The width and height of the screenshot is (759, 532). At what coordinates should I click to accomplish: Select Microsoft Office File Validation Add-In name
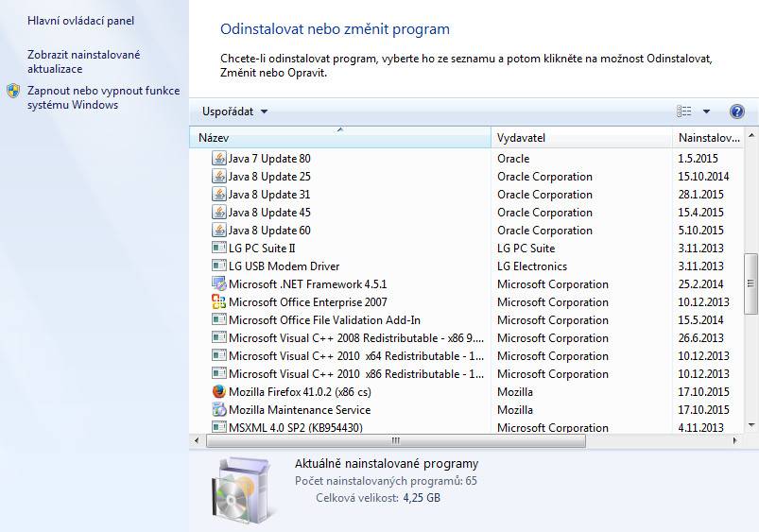[x=324, y=319]
